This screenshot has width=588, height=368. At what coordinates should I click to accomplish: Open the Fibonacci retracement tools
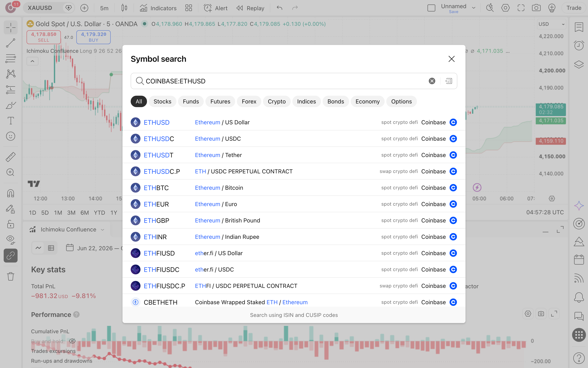tap(11, 58)
